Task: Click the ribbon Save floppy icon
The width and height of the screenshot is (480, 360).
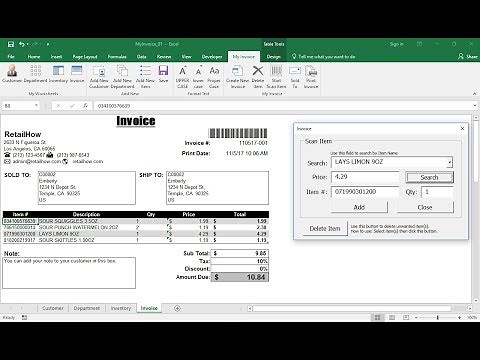Action: click(163, 74)
